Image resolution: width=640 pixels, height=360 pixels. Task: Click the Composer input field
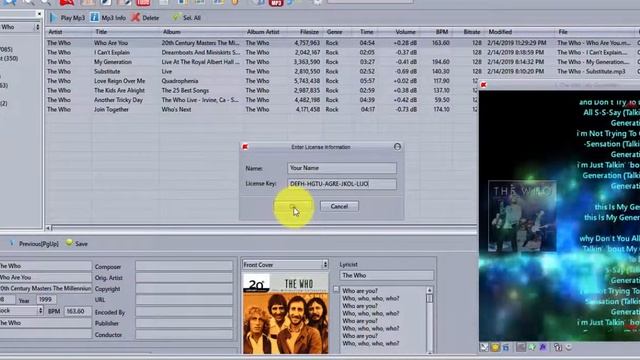[x=184, y=266]
